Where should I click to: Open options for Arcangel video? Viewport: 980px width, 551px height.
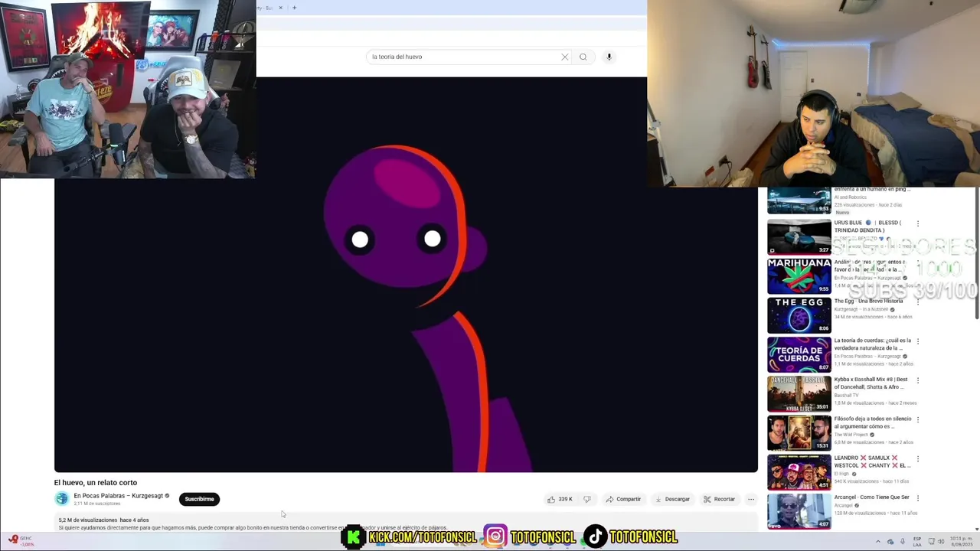tap(918, 498)
